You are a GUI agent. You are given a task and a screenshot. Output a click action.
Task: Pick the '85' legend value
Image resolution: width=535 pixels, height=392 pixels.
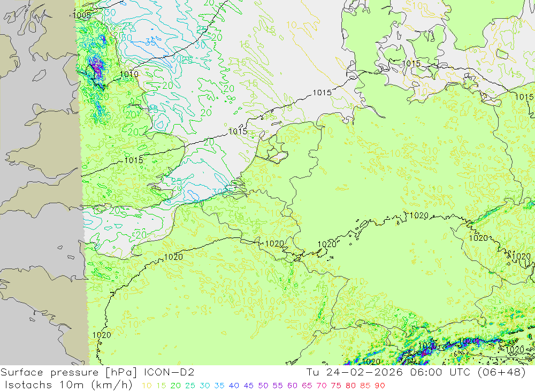click(x=365, y=386)
